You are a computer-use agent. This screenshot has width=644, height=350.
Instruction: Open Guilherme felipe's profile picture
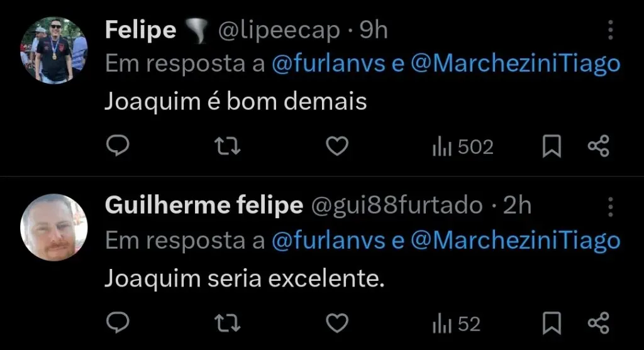click(54, 227)
